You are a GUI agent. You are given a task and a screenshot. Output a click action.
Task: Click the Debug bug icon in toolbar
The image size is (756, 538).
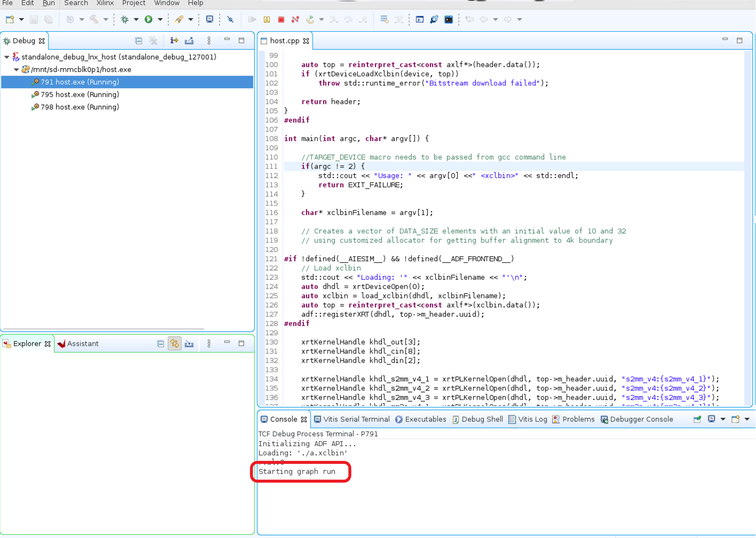click(125, 20)
